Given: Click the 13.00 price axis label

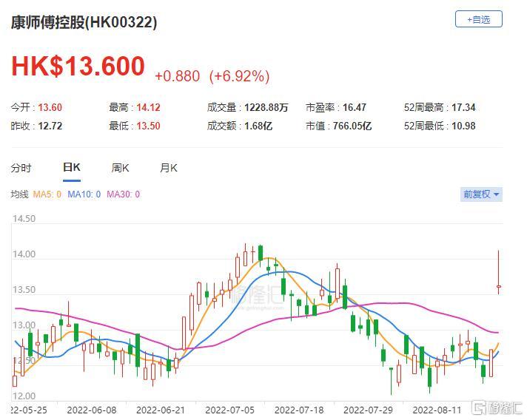Looking at the screenshot, I should click(x=24, y=325).
